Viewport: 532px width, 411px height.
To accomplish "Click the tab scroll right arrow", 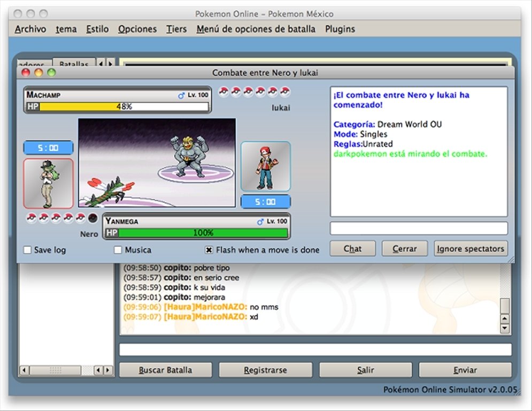I will (x=110, y=63).
